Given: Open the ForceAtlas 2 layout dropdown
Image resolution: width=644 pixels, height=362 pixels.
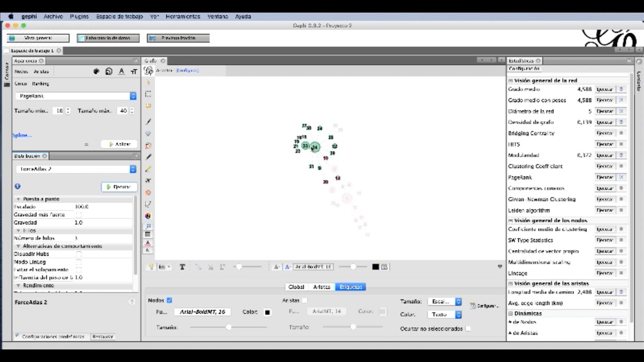Looking at the screenshot, I should coord(75,169).
